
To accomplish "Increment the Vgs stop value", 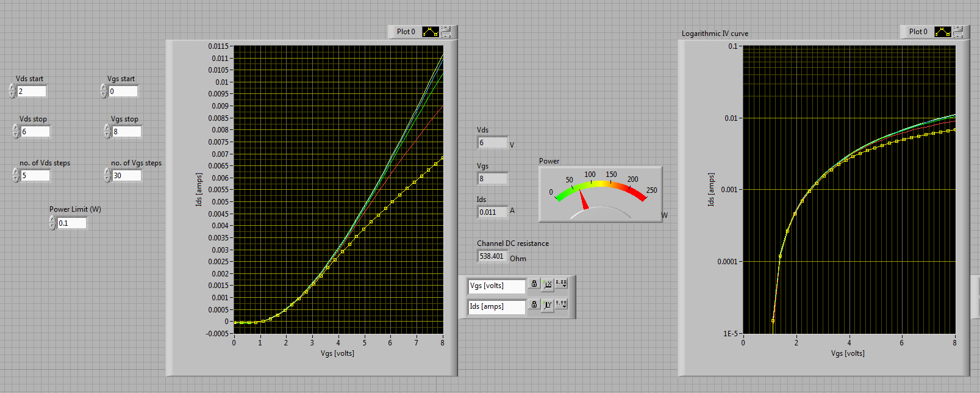I will (107, 128).
